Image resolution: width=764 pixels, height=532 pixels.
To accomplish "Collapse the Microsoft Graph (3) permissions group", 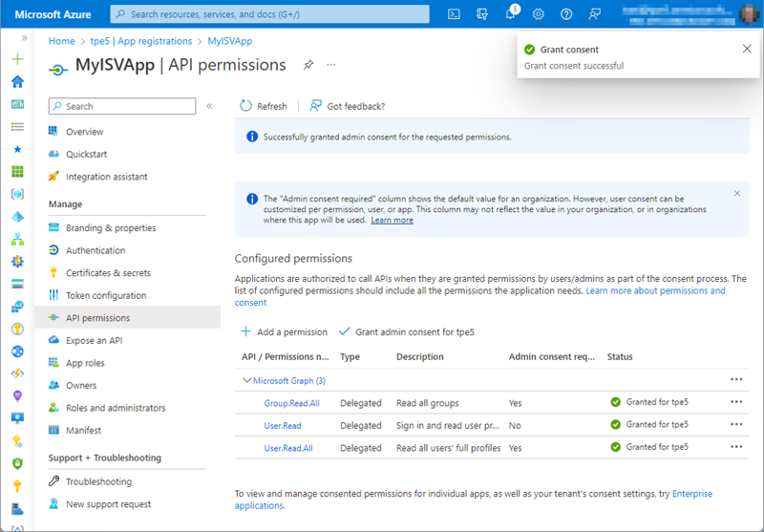I will click(x=247, y=380).
